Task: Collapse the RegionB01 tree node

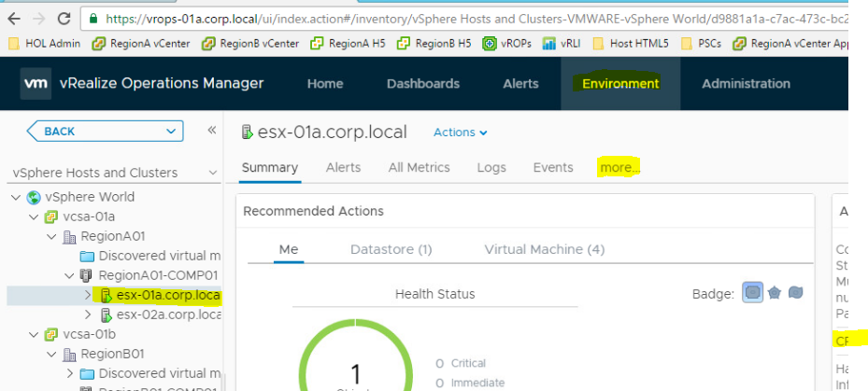Action: point(52,354)
